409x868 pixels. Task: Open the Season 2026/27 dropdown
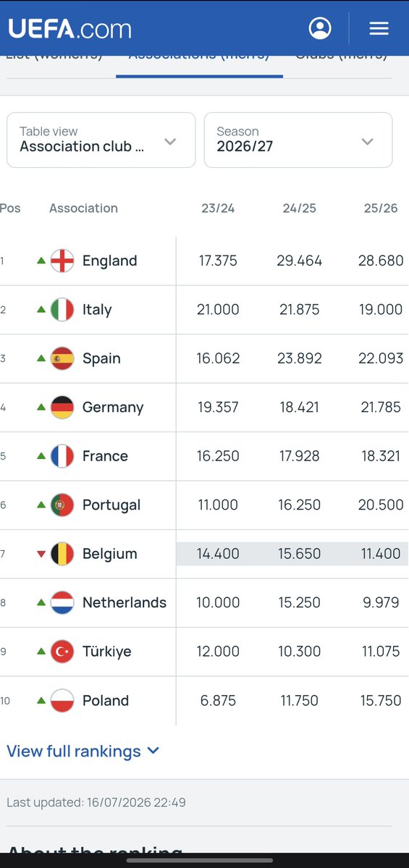(298, 140)
